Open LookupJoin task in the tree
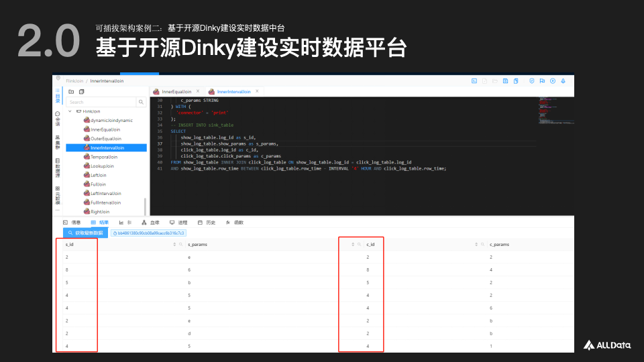 tap(99, 166)
